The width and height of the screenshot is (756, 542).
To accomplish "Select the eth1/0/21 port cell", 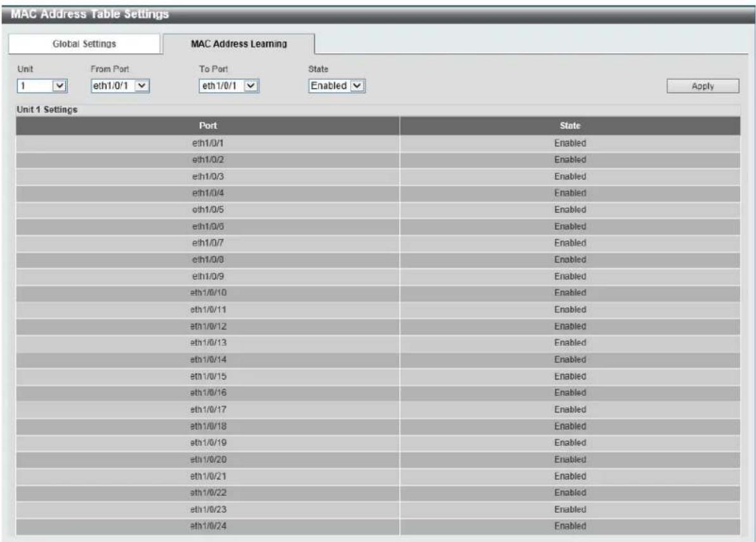I will 208,477.
